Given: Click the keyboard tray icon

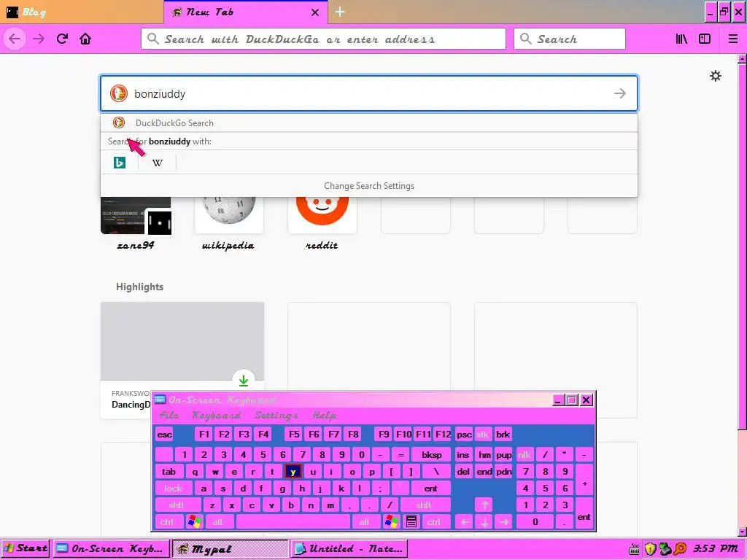Looking at the screenshot, I should coord(634,550).
